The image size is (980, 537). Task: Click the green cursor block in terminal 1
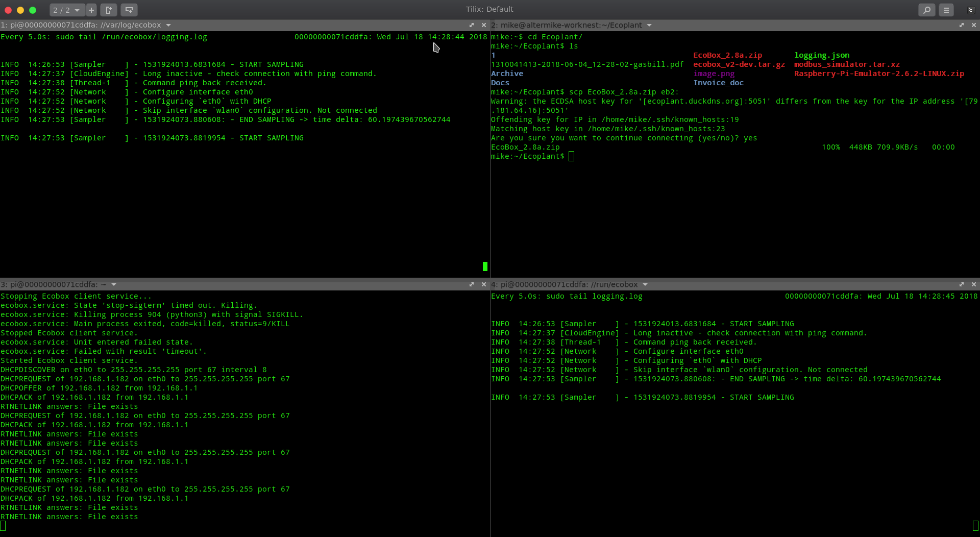(485, 266)
